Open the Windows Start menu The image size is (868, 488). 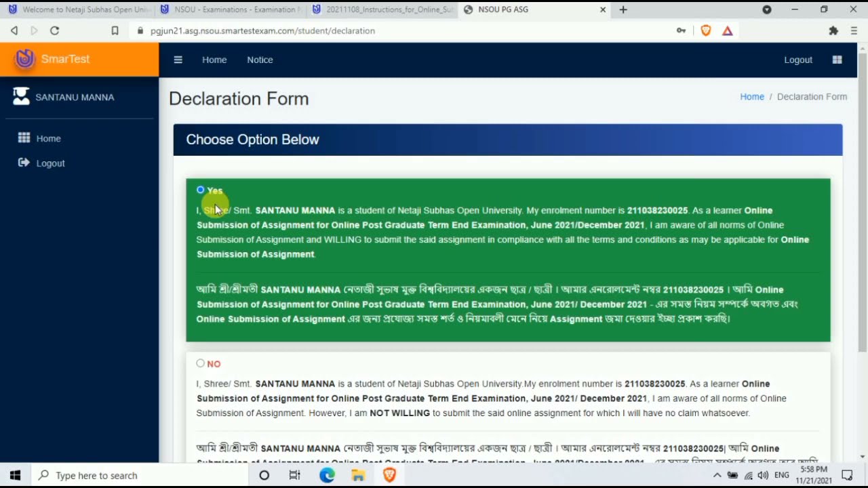tap(15, 475)
